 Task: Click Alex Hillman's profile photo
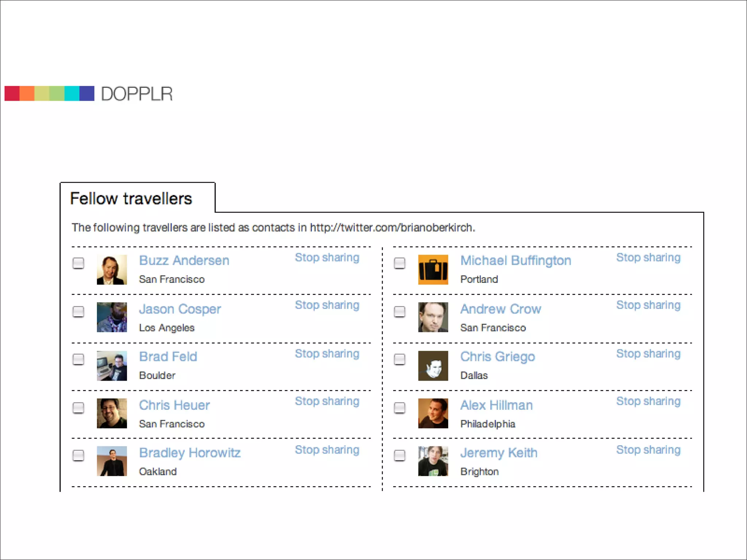(433, 413)
